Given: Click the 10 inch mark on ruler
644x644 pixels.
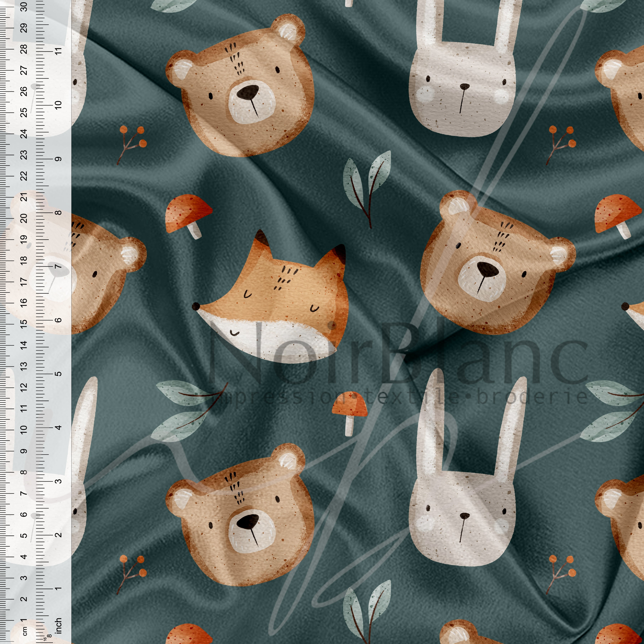Looking at the screenshot, I should [x=58, y=105].
